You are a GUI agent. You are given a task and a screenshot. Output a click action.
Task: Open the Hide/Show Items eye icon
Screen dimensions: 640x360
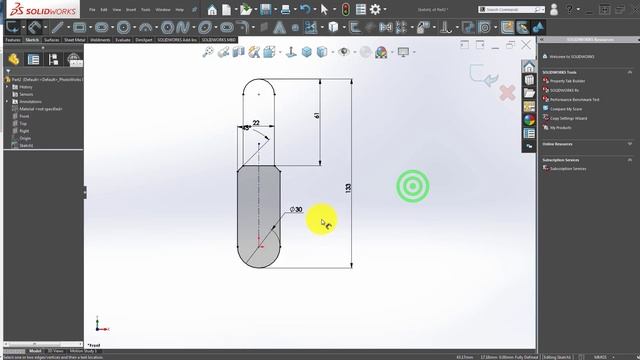(x=344, y=52)
